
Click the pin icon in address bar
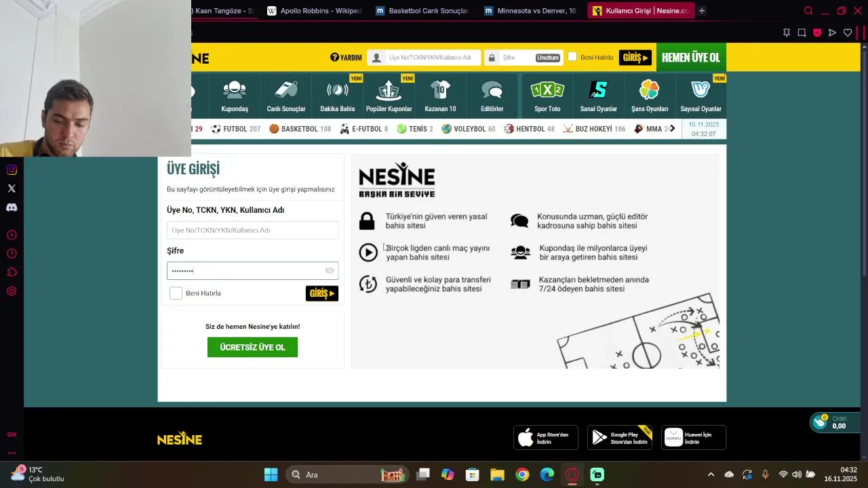point(787,33)
